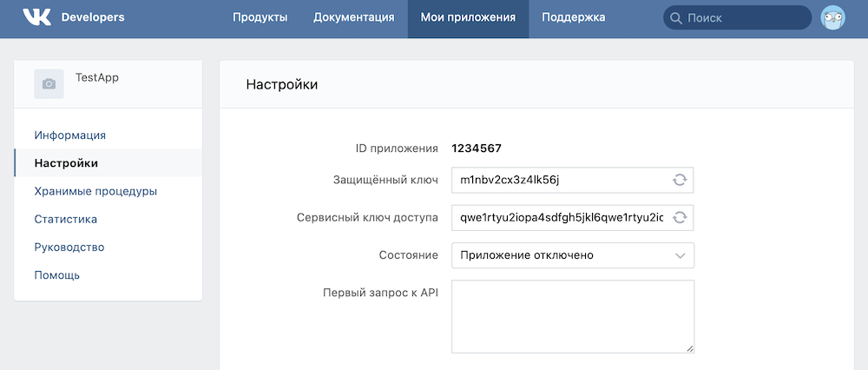Regenerate the Сервисный ключ доступа with refresh icon
The width and height of the screenshot is (868, 370).
(680, 218)
